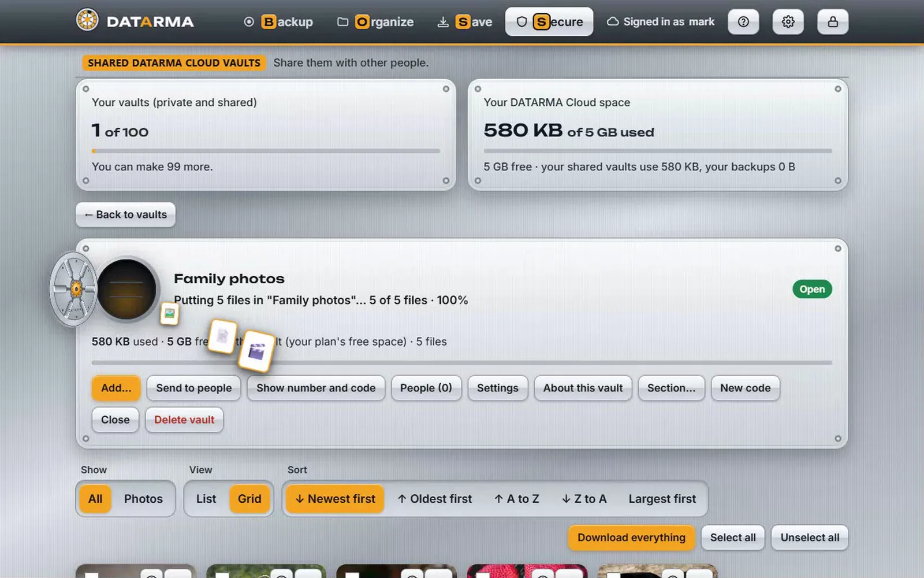Close the Family photos vault
924x578 pixels.
click(115, 420)
